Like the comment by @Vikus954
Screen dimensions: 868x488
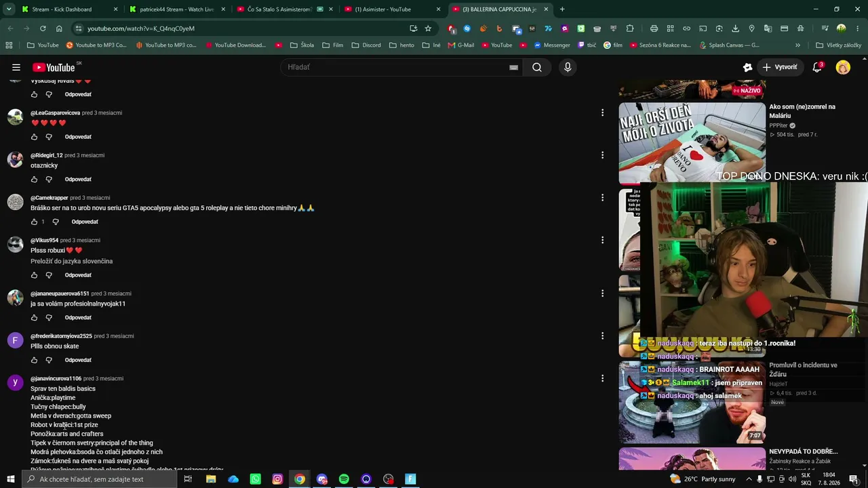pos(35,275)
